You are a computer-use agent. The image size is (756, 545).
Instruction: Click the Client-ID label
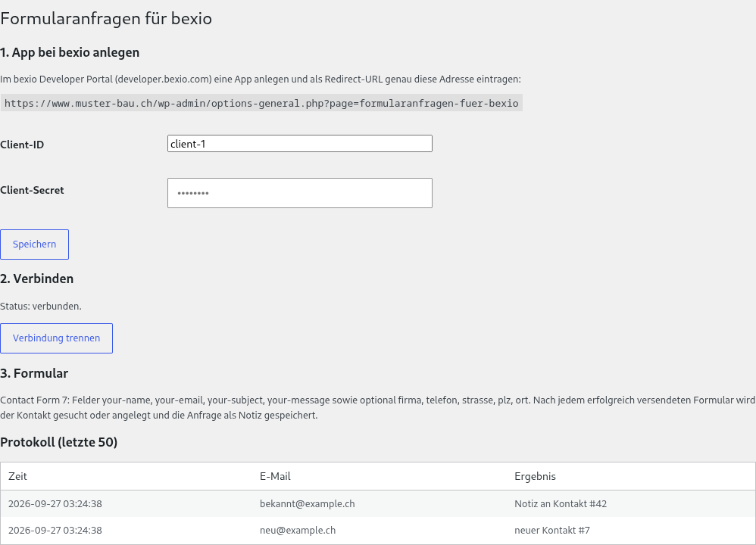[22, 145]
